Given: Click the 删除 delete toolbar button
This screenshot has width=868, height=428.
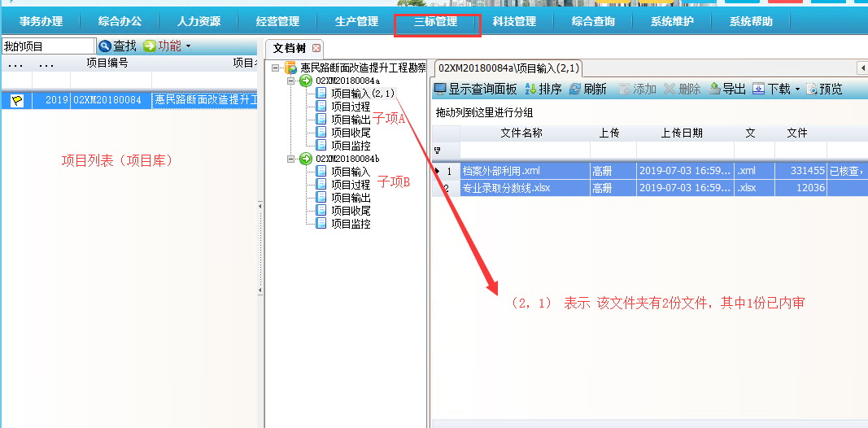Looking at the screenshot, I should (682, 90).
